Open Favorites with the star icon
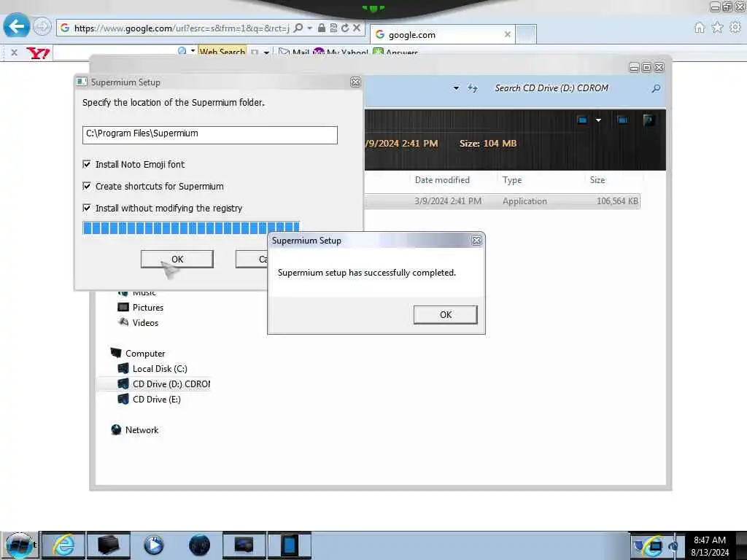 tap(718, 28)
